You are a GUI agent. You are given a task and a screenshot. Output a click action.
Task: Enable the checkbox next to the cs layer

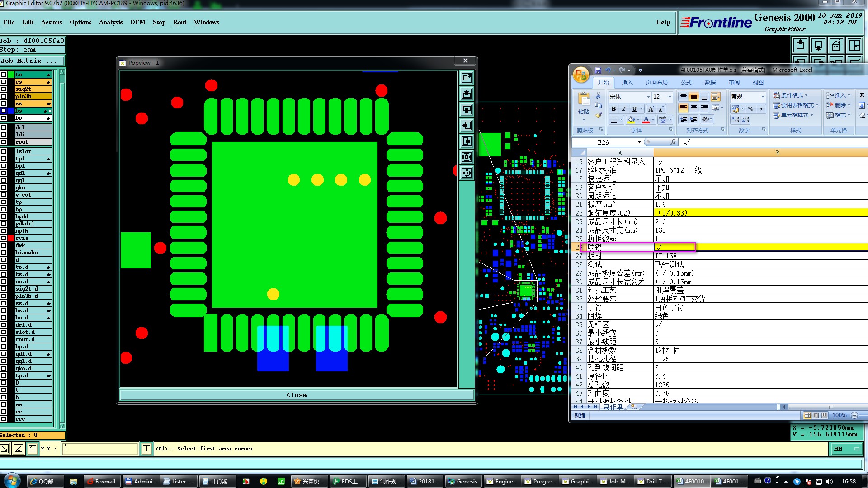[4, 82]
